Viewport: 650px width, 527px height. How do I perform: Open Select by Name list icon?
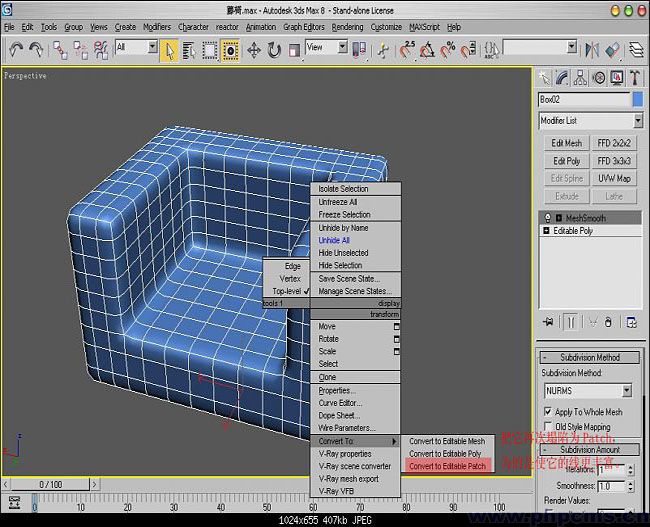[x=189, y=51]
